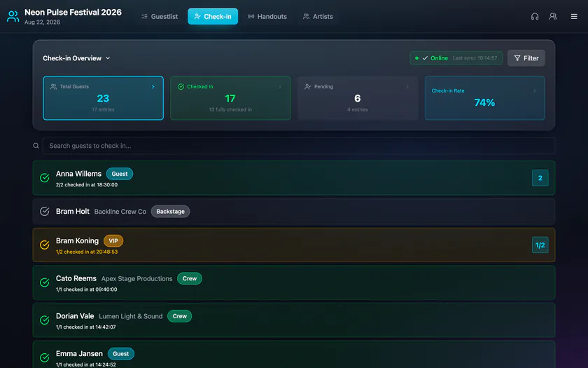Open the Handouts tab
The image size is (588, 368).
point(267,17)
